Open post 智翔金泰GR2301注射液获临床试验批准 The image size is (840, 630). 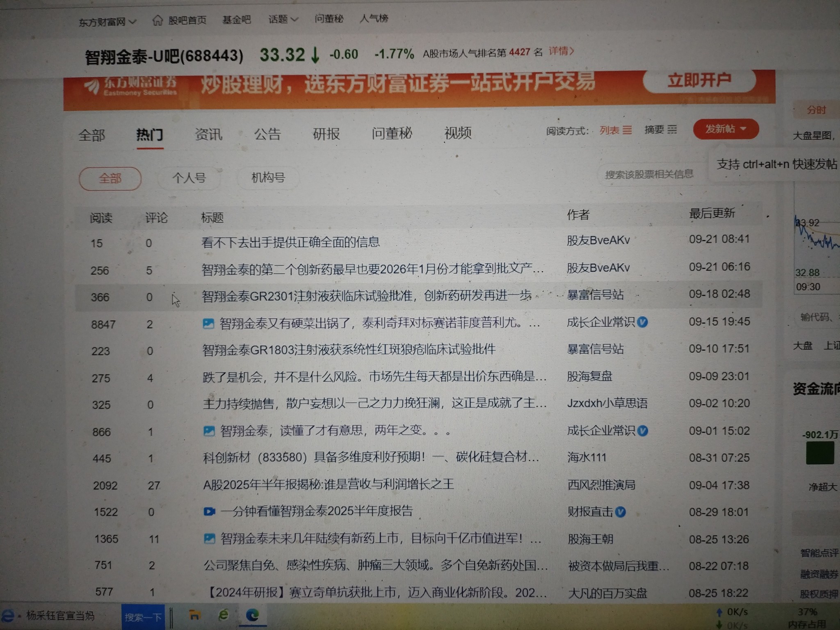[x=367, y=296]
